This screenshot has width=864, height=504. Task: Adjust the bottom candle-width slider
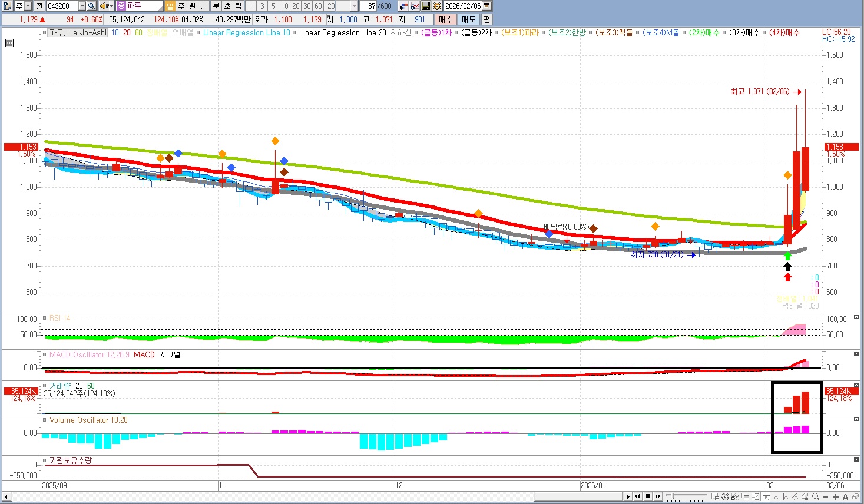pyautogui.click(x=673, y=495)
